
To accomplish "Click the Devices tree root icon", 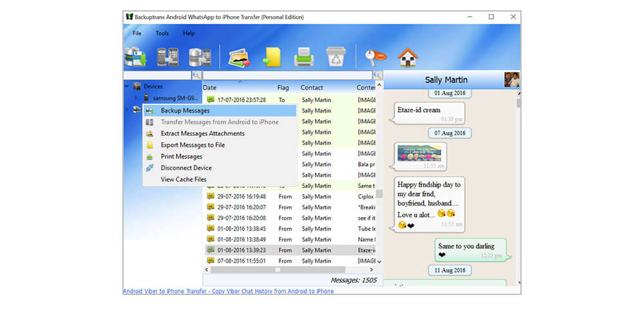I will coord(137,86).
